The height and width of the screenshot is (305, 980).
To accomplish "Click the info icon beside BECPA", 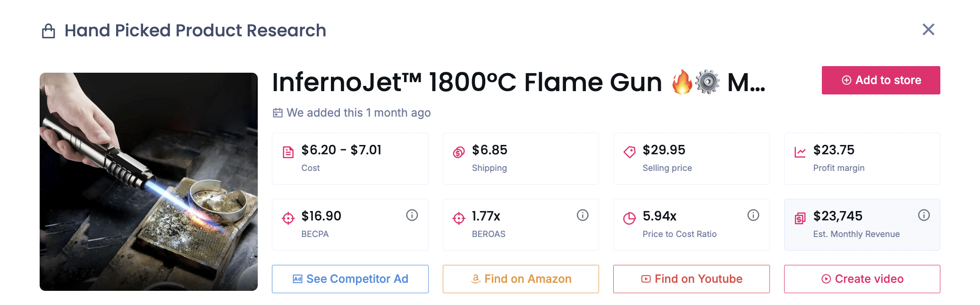I will (x=411, y=215).
